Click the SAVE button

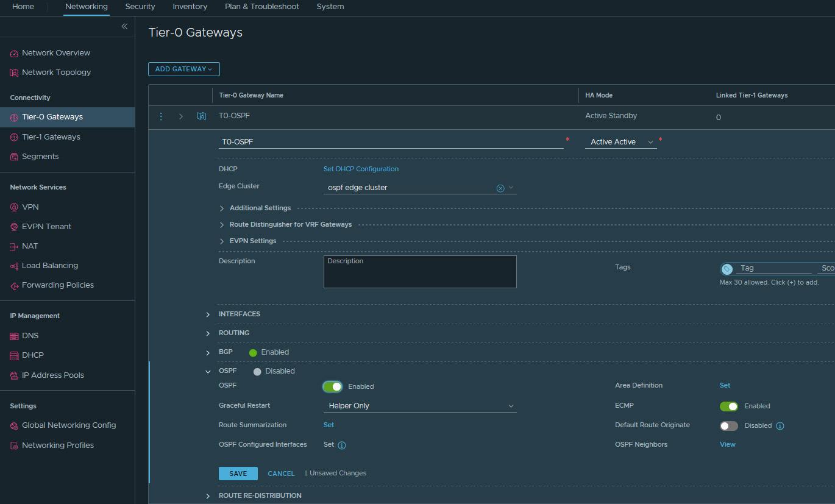tap(238, 474)
